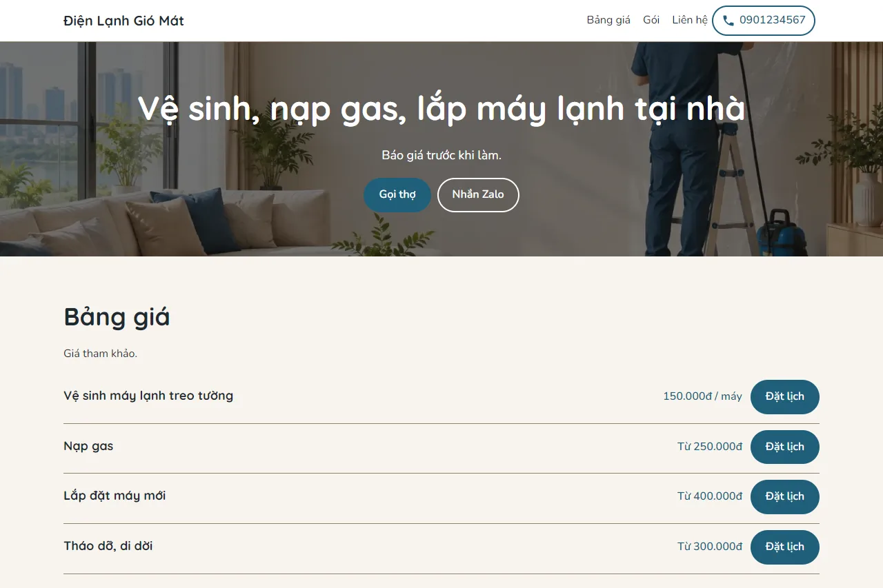Viewport: 883px width, 588px height.
Task: Click Đặt lịch for Lắp đặt máy mới
Action: pos(785,497)
